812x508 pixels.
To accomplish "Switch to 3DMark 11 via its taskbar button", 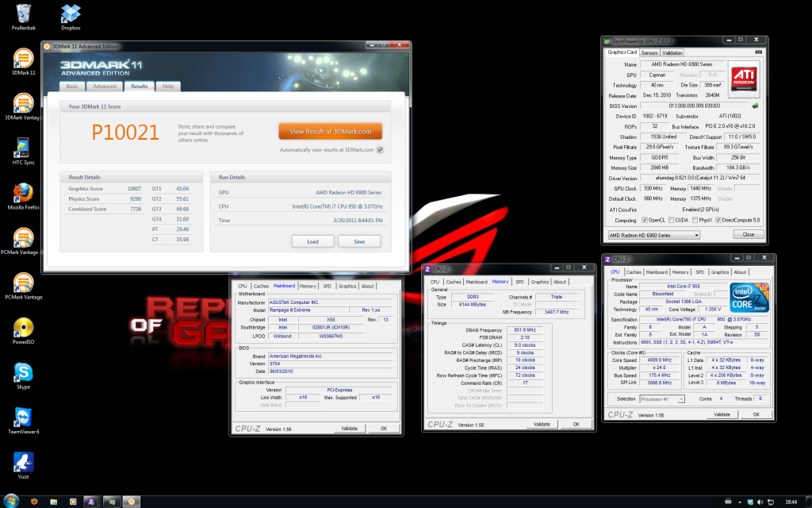I will [131, 502].
